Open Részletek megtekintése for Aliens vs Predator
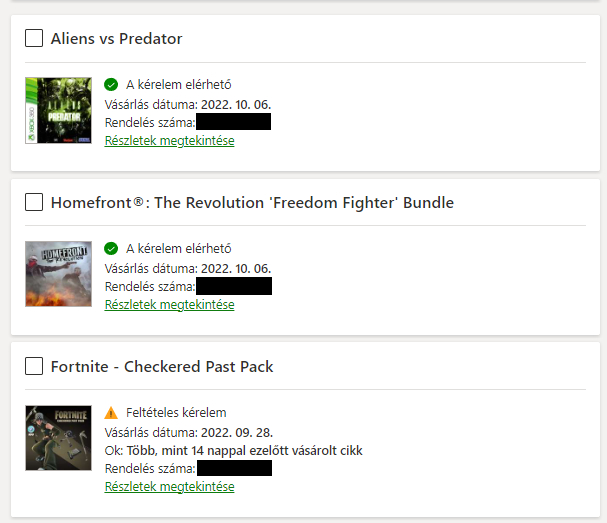Screen dimensions: 607x523 coord(169,141)
